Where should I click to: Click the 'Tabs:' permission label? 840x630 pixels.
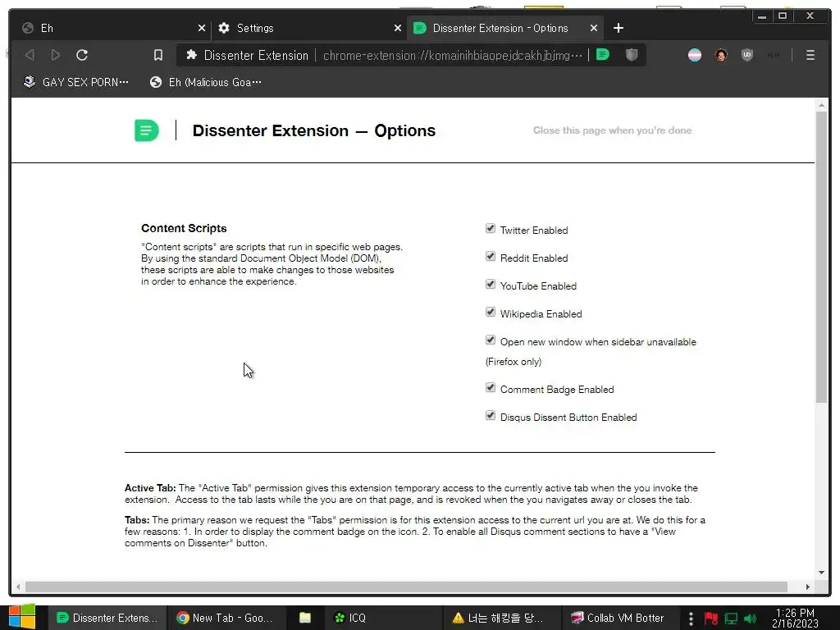pyautogui.click(x=137, y=520)
